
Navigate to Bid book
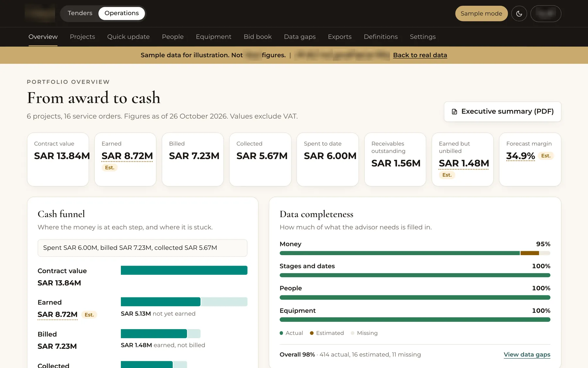point(258,37)
